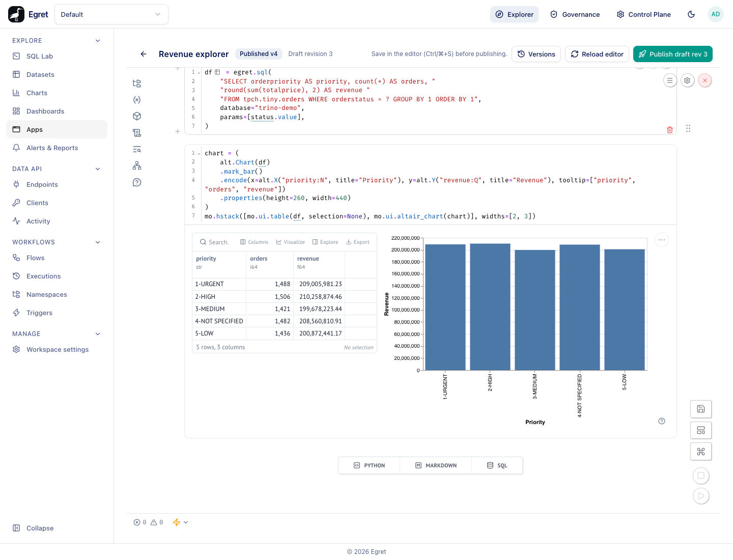Collapse the MANAGE sidebar section
The height and width of the screenshot is (560, 733).
tap(98, 334)
